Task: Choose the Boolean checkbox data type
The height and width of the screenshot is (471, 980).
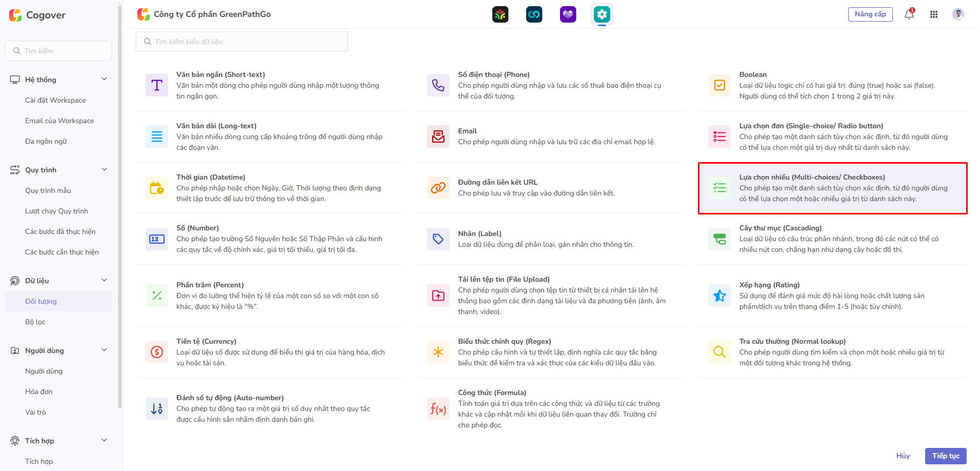Action: [x=832, y=85]
